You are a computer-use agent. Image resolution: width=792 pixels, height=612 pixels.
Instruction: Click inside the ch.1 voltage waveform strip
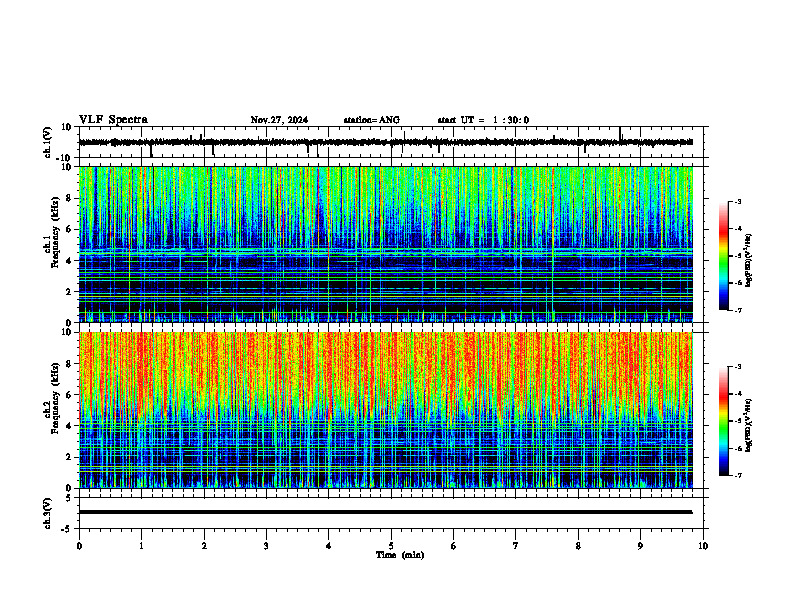393,142
